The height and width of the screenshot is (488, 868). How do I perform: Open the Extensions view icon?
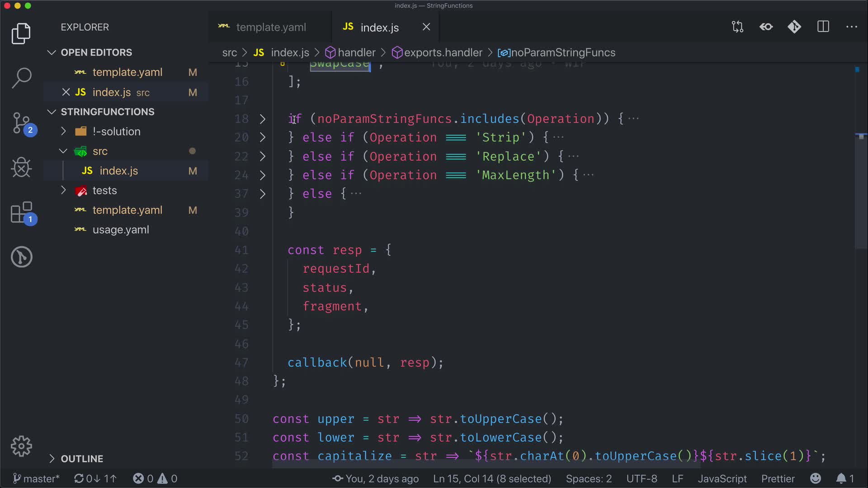click(x=21, y=212)
